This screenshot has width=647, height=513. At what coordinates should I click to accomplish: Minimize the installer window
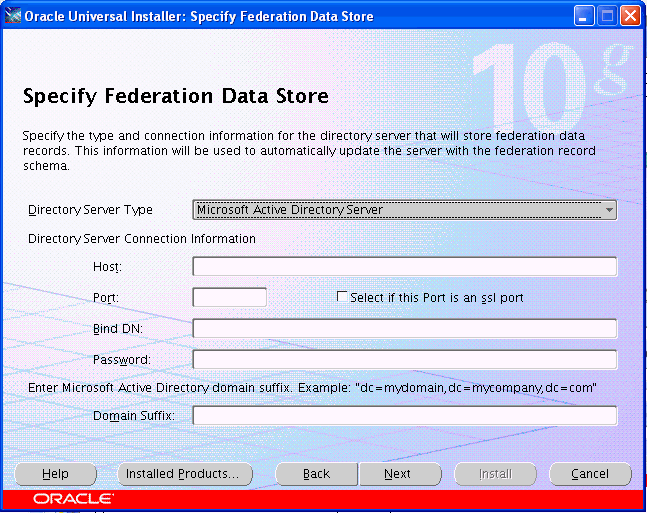point(583,16)
